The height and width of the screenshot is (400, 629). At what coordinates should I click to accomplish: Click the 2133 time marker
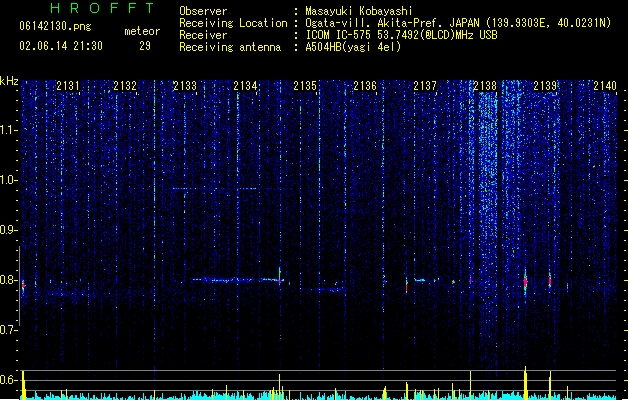point(185,86)
